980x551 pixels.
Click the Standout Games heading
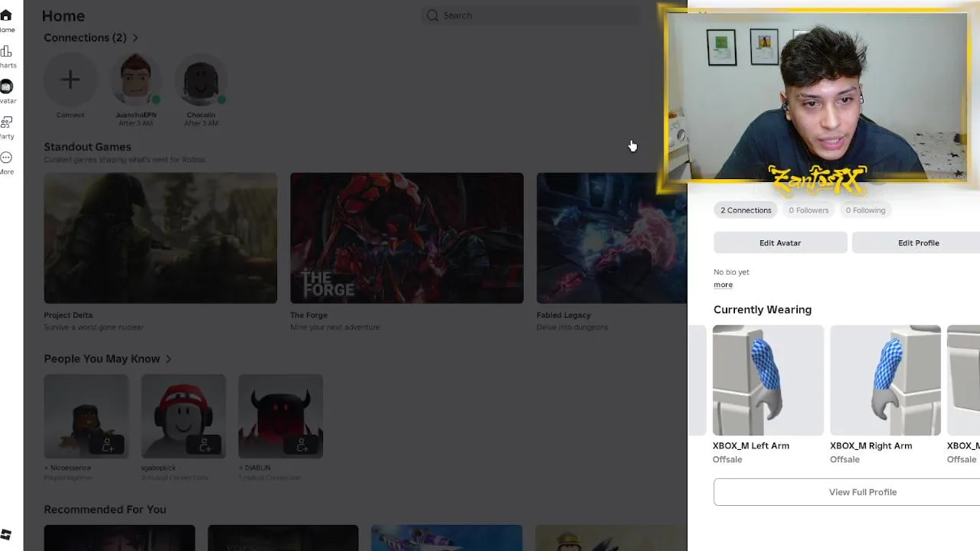coord(87,147)
